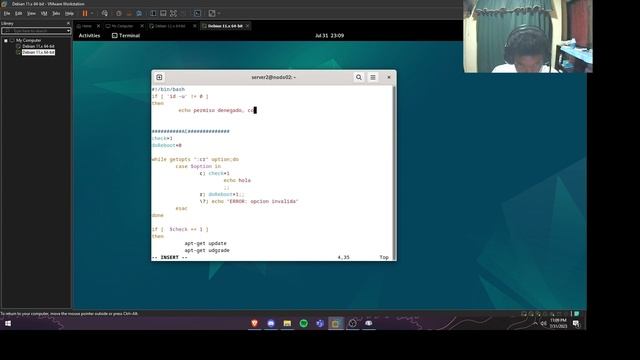The height and width of the screenshot is (360, 640).
Task: Enter full screen mode in VMware toolbar
Action: (173, 13)
